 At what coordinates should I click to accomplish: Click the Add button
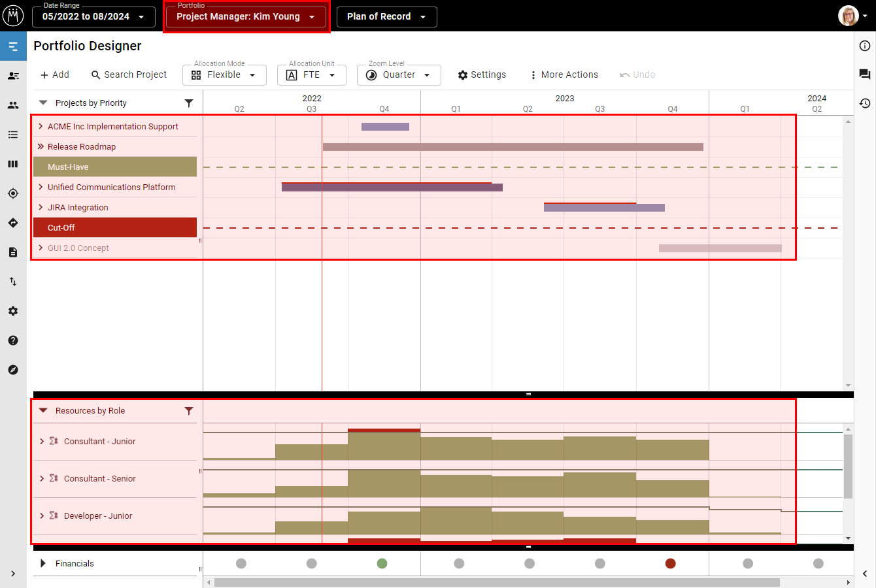tap(55, 75)
